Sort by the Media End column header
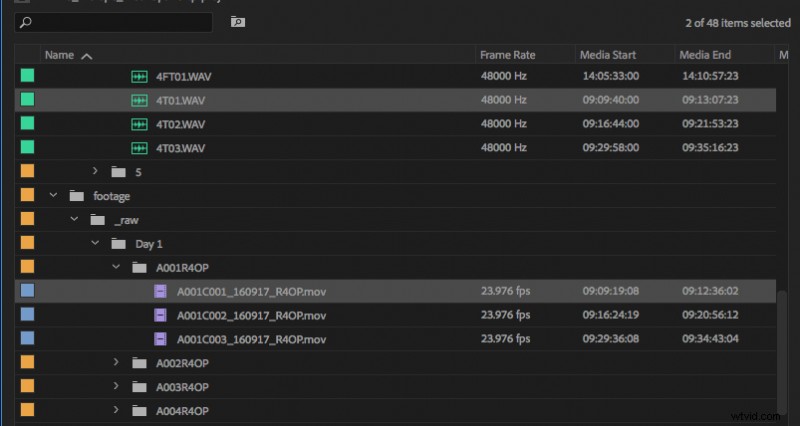The height and width of the screenshot is (426, 800). point(705,55)
